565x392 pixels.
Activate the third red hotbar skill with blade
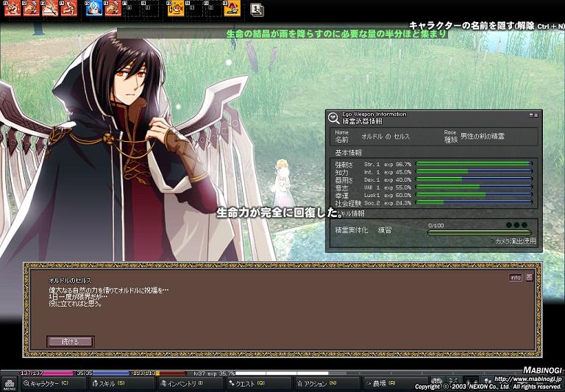(x=50, y=8)
